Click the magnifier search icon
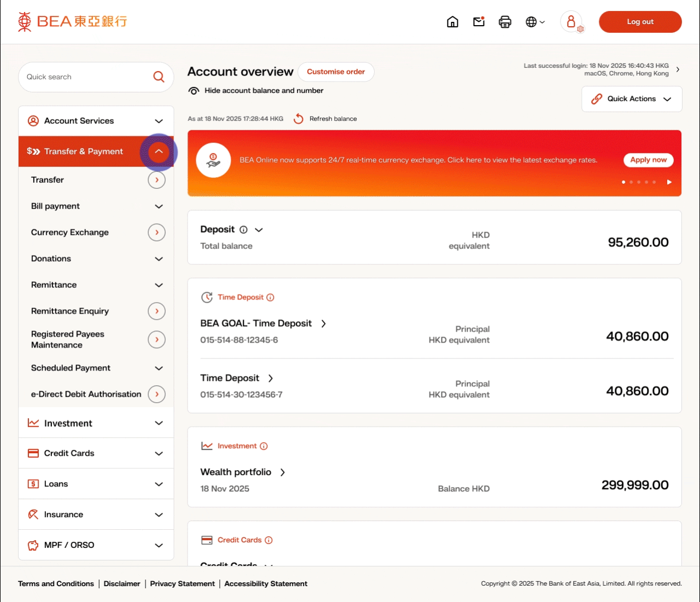Screen dimensions: 700x602 click(x=159, y=77)
